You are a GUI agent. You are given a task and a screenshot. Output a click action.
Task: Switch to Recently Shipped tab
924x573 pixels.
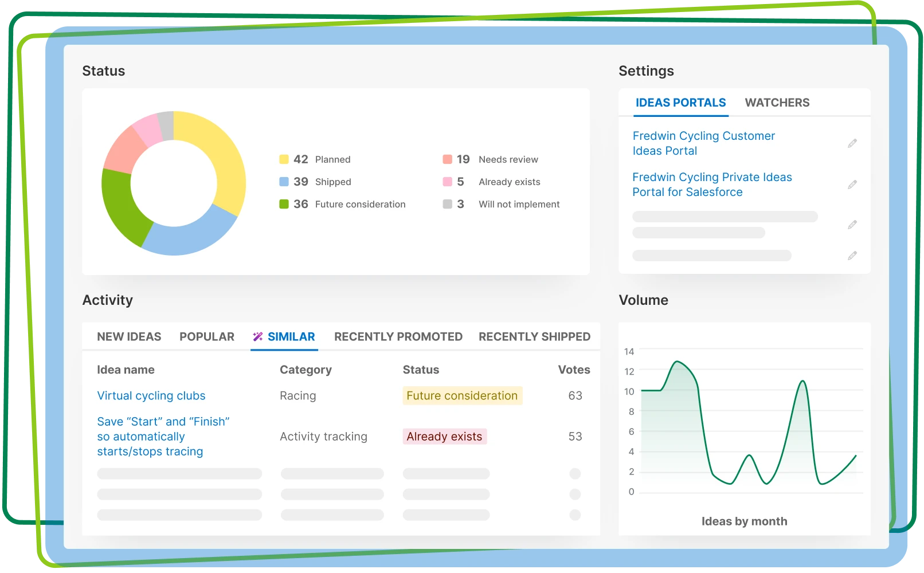pos(534,337)
